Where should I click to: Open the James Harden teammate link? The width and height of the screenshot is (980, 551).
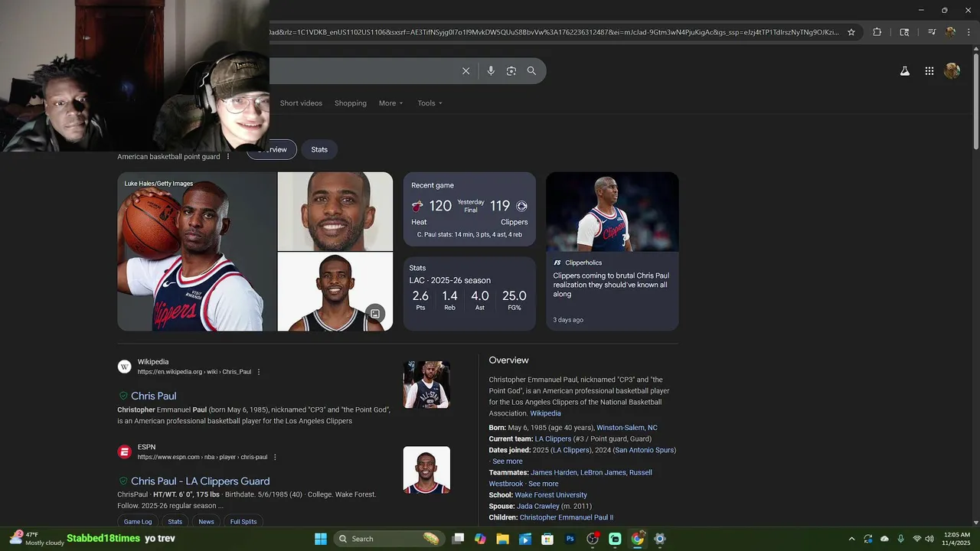coord(554,472)
